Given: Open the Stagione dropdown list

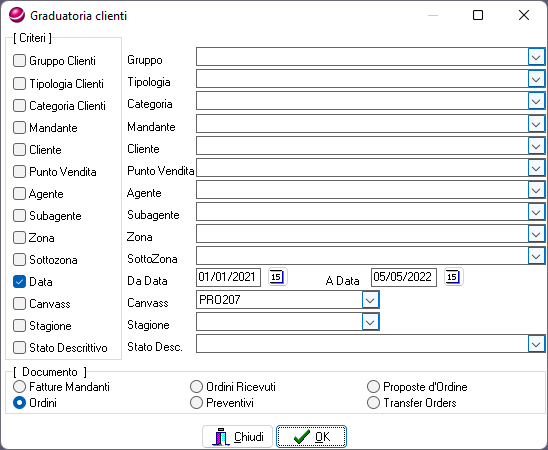Looking at the screenshot, I should 370,322.
